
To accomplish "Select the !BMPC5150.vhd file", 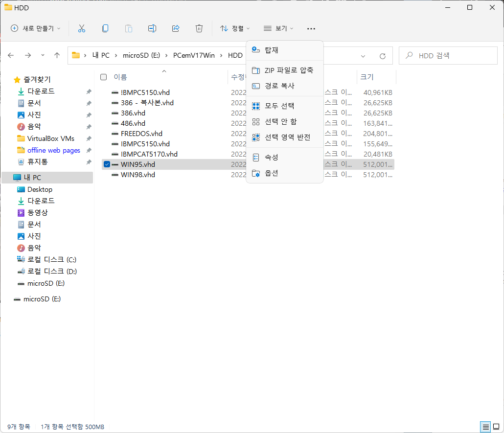I will 145,92.
